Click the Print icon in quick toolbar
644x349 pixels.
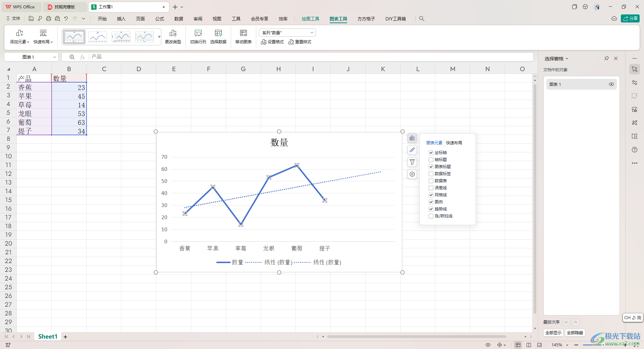49,19
